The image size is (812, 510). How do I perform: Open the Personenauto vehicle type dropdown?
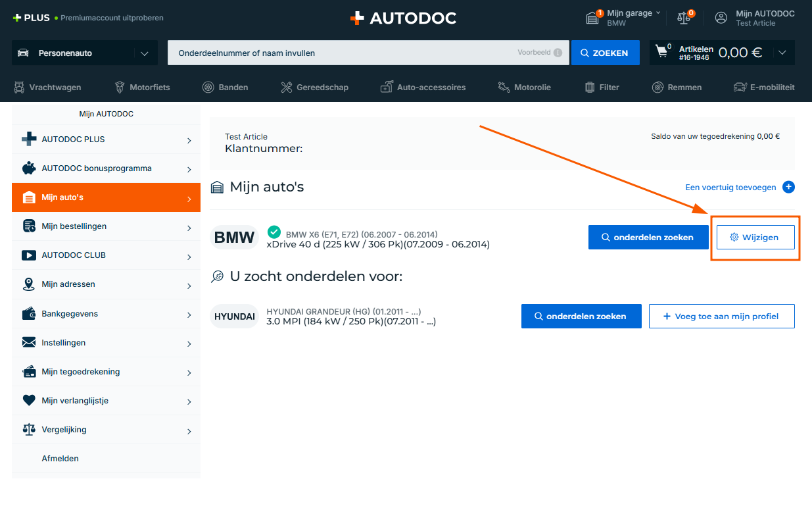[84, 53]
